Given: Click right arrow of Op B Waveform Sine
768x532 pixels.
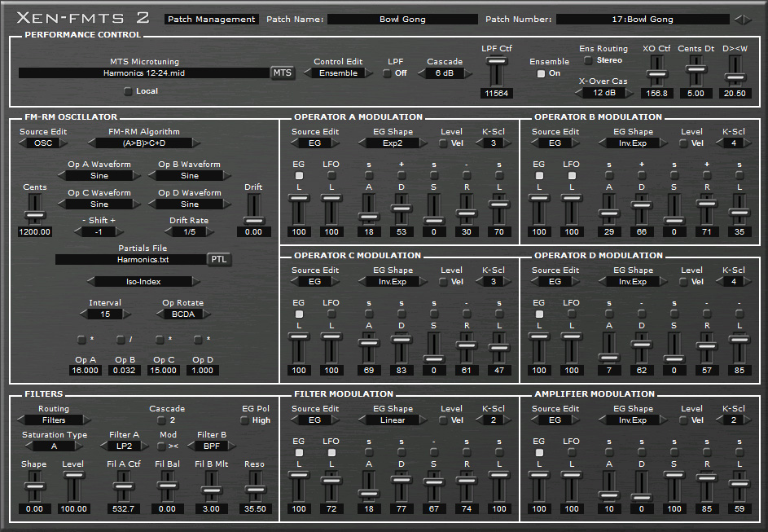Looking at the screenshot, I should coord(226,175).
